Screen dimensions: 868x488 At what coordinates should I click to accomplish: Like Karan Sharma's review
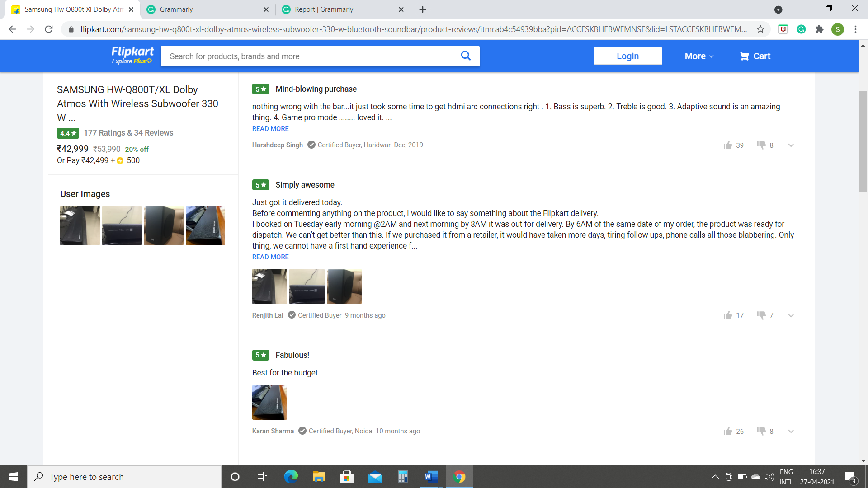point(727,431)
